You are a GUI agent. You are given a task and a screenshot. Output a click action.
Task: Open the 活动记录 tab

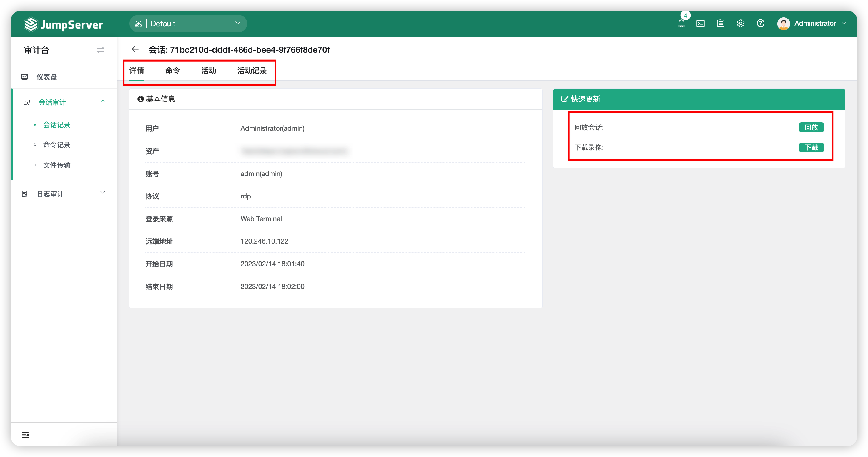[252, 71]
